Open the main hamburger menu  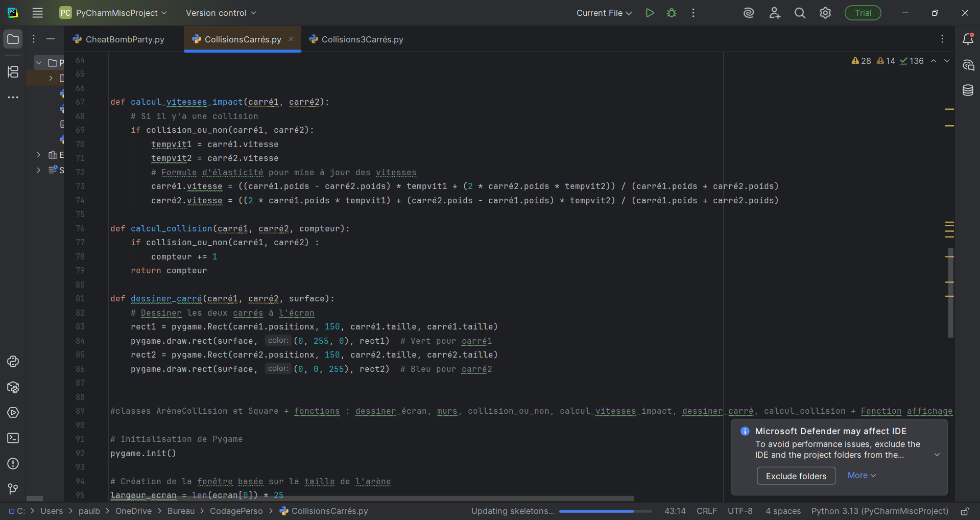(37, 13)
